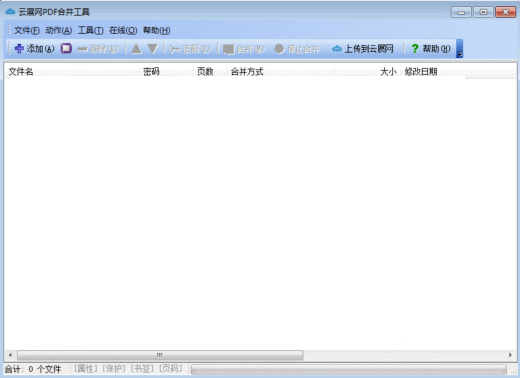Click the scroll left arrow

10,355
